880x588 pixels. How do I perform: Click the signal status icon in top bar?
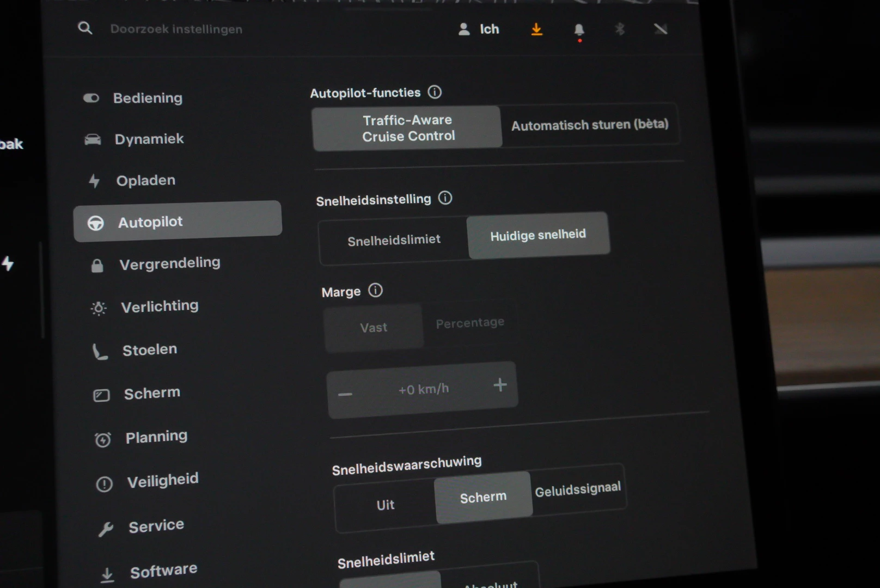click(x=661, y=29)
